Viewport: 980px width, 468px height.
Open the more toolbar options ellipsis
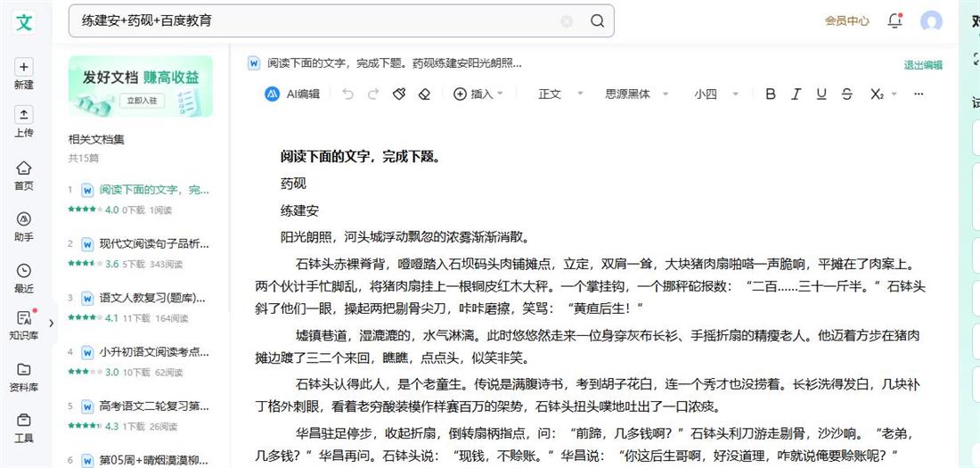[919, 94]
